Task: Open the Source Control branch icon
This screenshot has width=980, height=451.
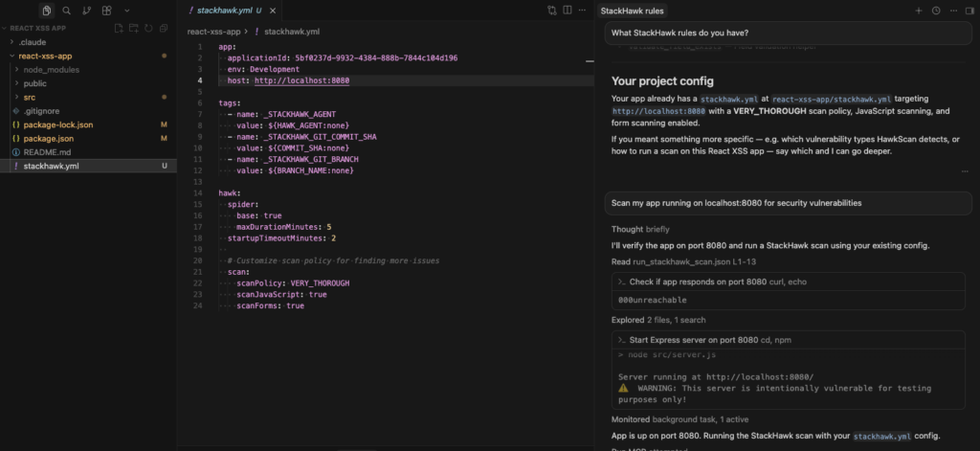Action: 86,11
